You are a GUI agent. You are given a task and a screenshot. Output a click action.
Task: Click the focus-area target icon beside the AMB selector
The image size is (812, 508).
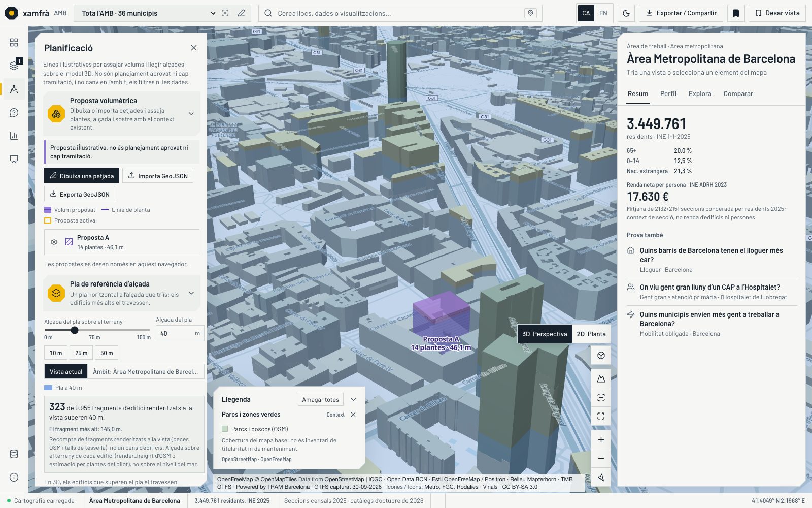[225, 13]
